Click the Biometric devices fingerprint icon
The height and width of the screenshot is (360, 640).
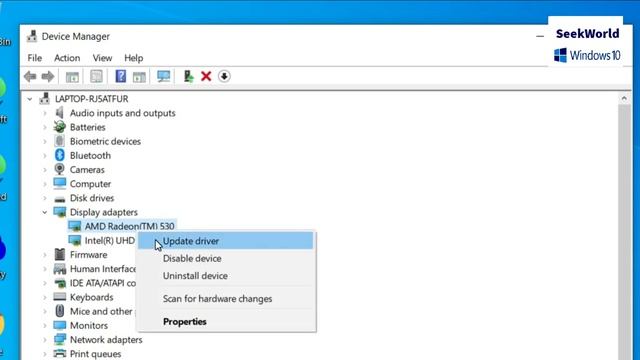60,141
